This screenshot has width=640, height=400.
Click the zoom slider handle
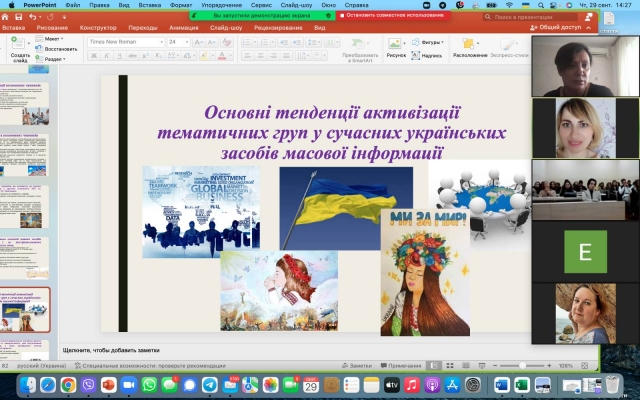click(x=522, y=365)
